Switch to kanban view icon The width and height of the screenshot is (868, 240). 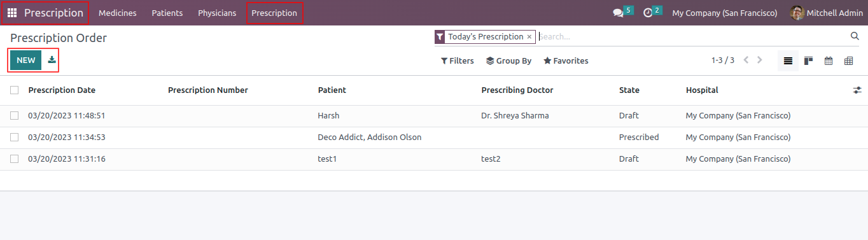click(808, 61)
